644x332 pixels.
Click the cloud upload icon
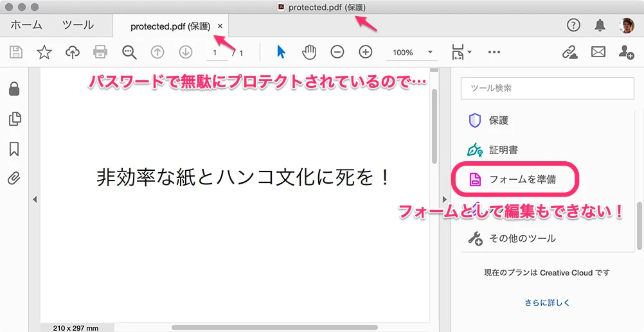[x=73, y=52]
